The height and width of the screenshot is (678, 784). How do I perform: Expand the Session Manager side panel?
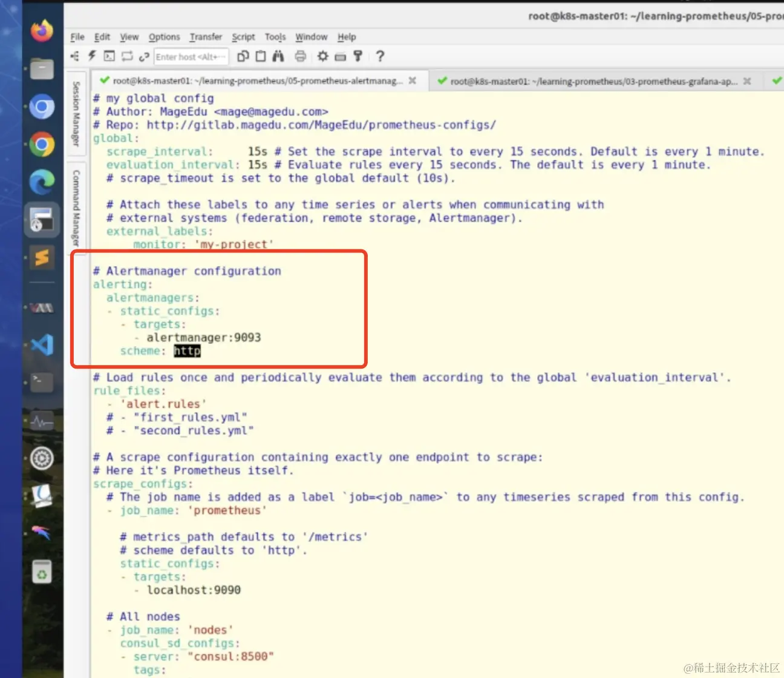[x=76, y=114]
